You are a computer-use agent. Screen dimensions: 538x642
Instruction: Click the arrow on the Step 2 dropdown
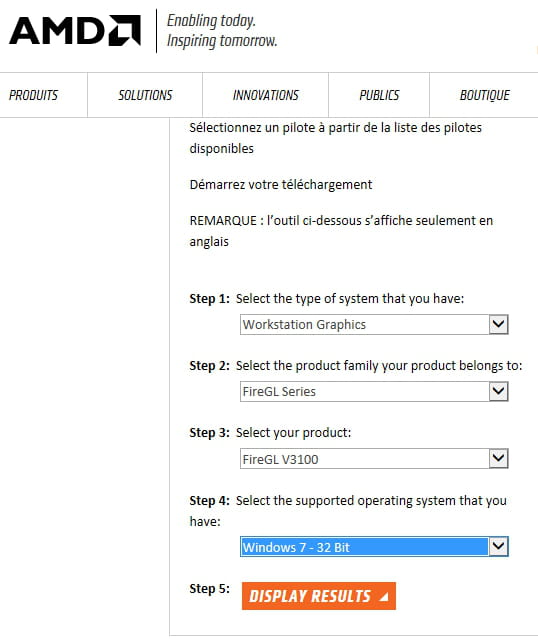click(498, 392)
